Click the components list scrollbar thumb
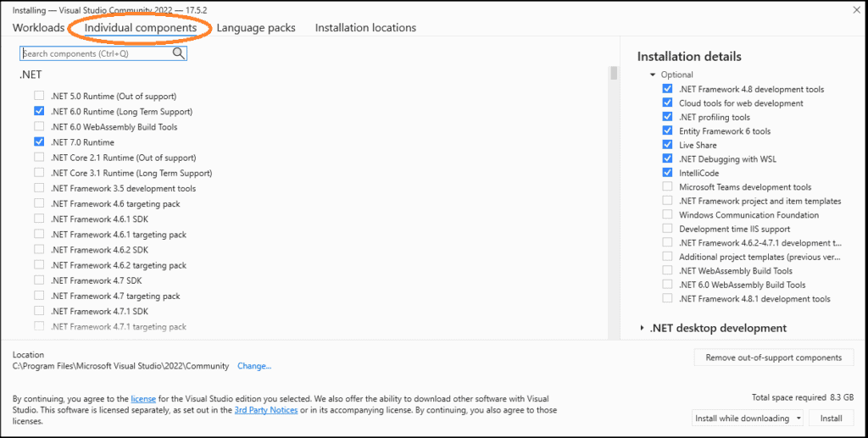This screenshot has width=868, height=438. (614, 74)
